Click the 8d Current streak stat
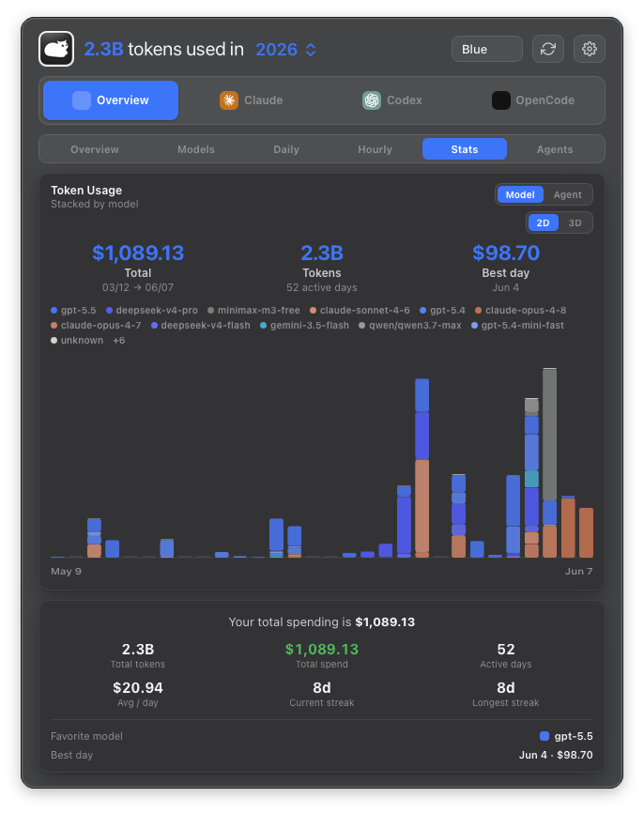Viewport: 644px width, 813px height. point(322,693)
